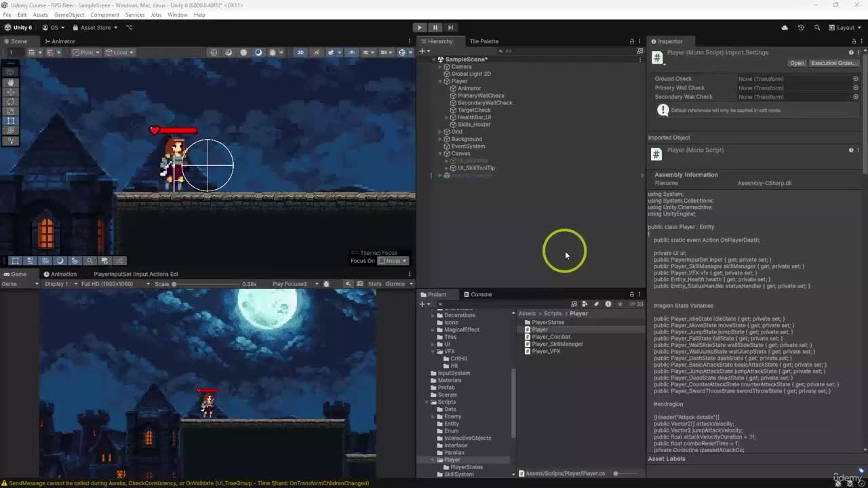Click the Pause button in the top toolbar
Screen dimensions: 868x488
[x=435, y=28]
